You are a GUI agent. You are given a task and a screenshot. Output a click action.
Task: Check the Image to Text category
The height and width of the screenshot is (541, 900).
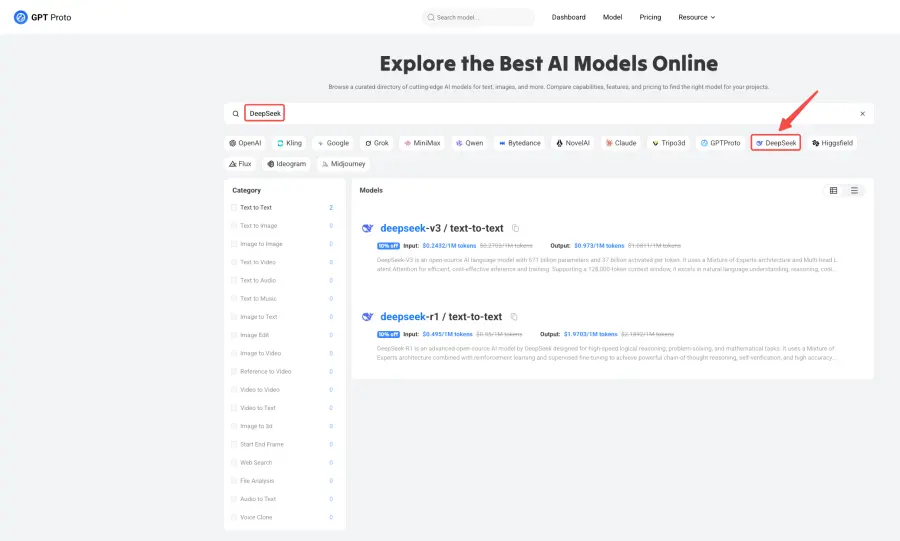[x=234, y=317]
